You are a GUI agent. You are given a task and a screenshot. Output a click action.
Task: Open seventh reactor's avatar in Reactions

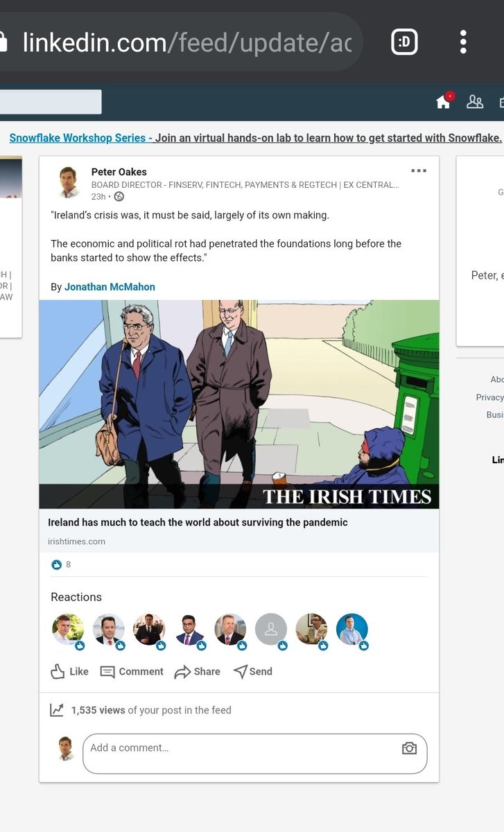tap(311, 630)
